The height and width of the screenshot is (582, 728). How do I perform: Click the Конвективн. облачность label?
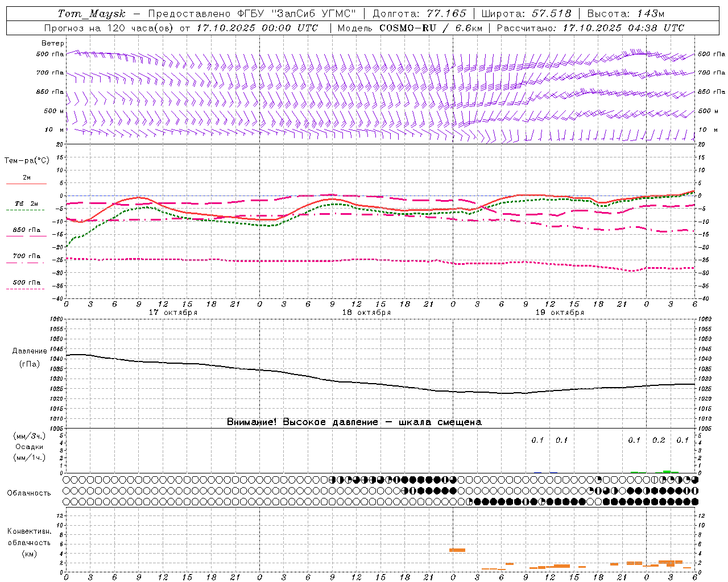tap(30, 537)
